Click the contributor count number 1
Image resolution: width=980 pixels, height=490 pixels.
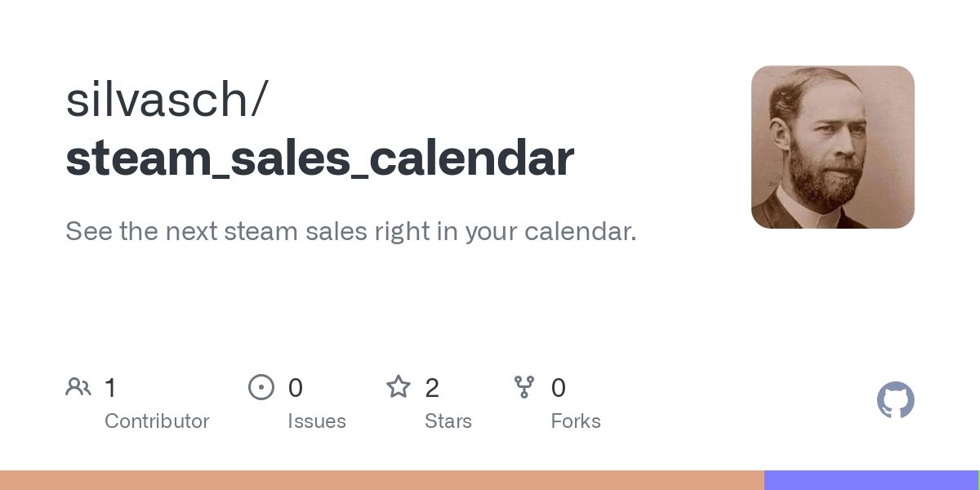click(x=110, y=388)
